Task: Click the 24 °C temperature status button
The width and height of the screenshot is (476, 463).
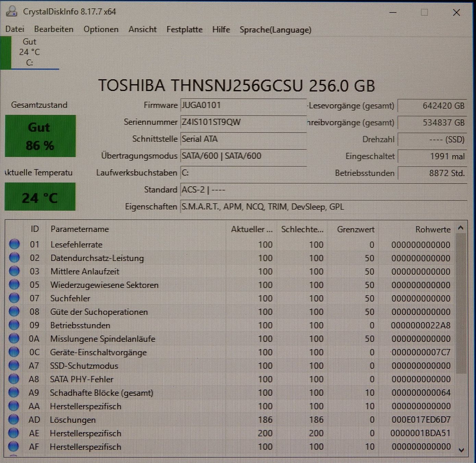Action: [x=40, y=197]
